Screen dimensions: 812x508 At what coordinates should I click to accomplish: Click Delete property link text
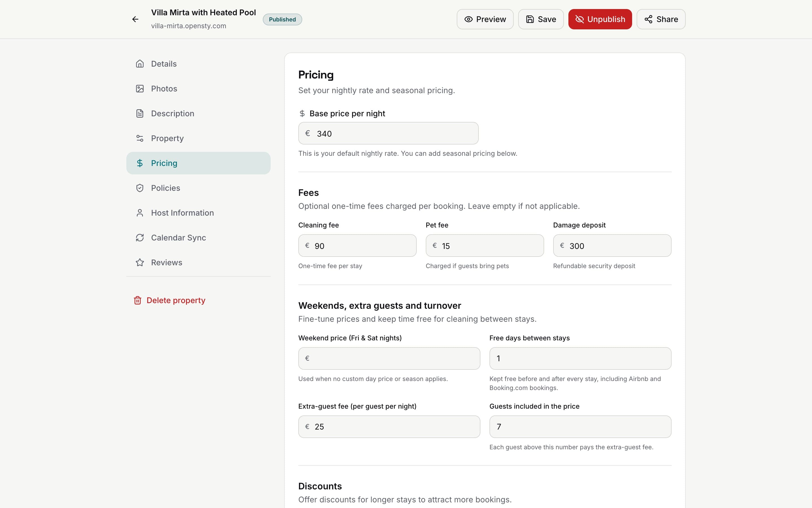point(176,300)
